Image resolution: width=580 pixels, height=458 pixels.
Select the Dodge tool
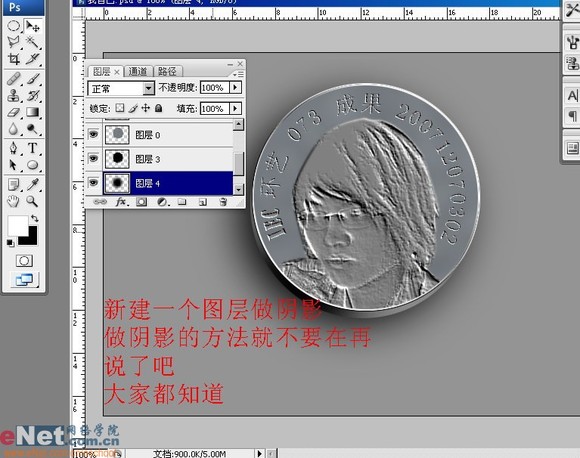tap(33, 129)
